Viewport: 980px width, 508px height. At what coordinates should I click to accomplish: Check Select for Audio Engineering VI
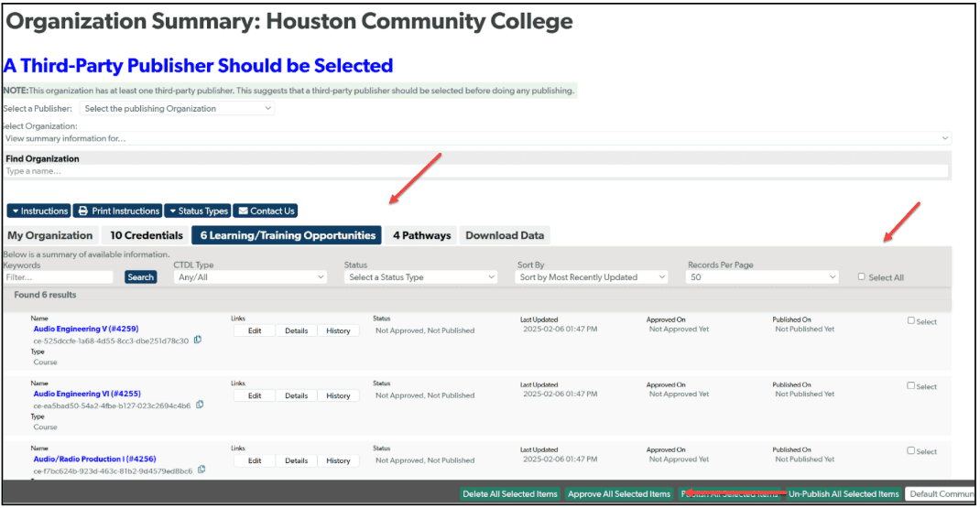pyautogui.click(x=910, y=385)
